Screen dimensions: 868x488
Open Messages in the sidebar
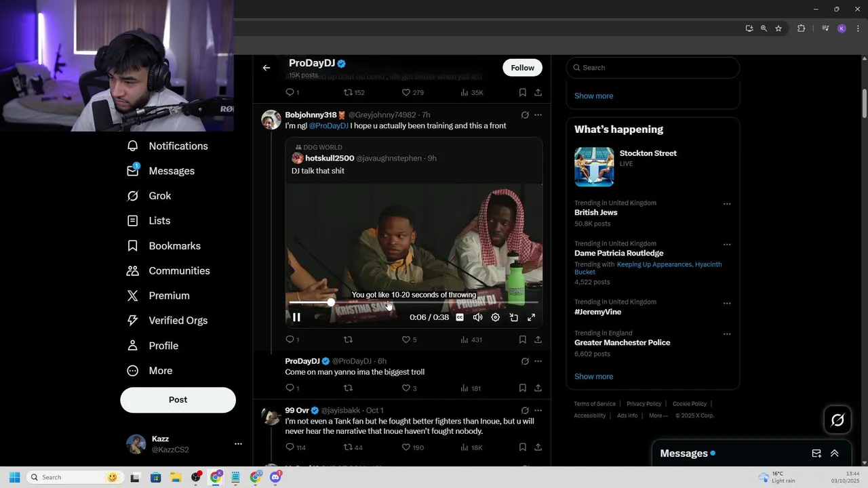pyautogui.click(x=161, y=171)
